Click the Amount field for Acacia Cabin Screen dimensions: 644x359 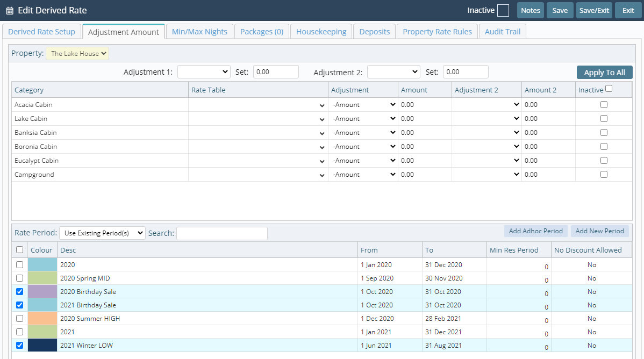tap(425, 105)
